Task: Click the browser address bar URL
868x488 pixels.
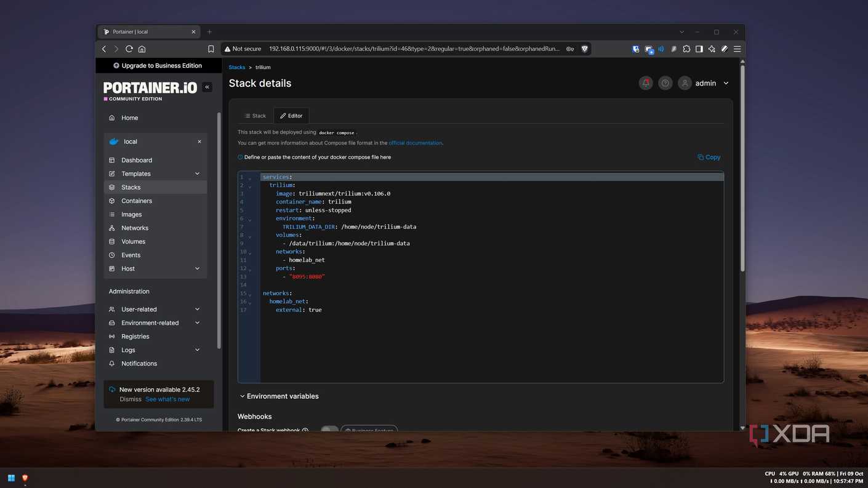Action: (414, 49)
